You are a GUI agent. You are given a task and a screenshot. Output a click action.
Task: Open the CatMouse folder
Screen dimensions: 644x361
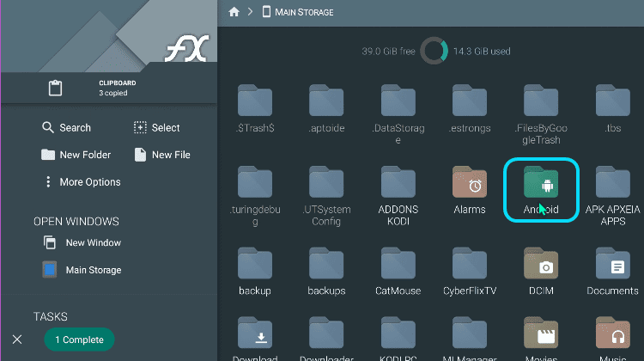coord(398,272)
